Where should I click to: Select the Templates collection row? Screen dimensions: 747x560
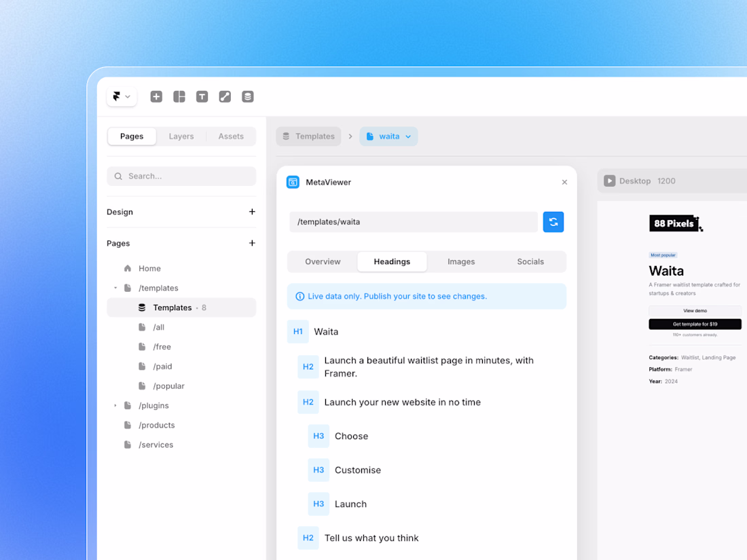[x=181, y=307]
